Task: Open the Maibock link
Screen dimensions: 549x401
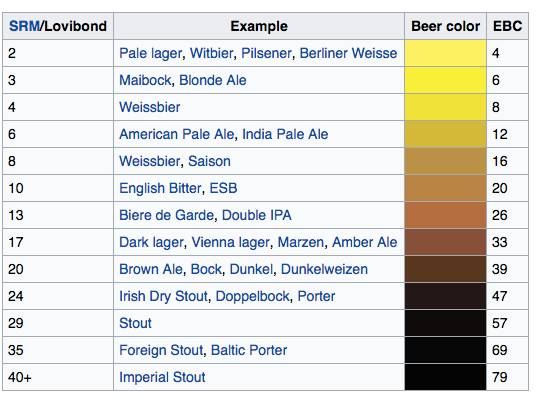Action: click(x=145, y=80)
